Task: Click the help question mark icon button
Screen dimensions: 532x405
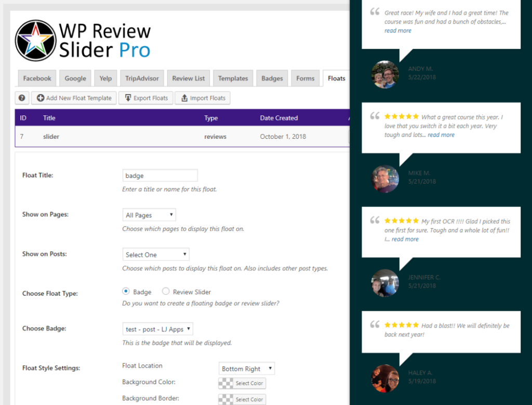Action: click(22, 98)
